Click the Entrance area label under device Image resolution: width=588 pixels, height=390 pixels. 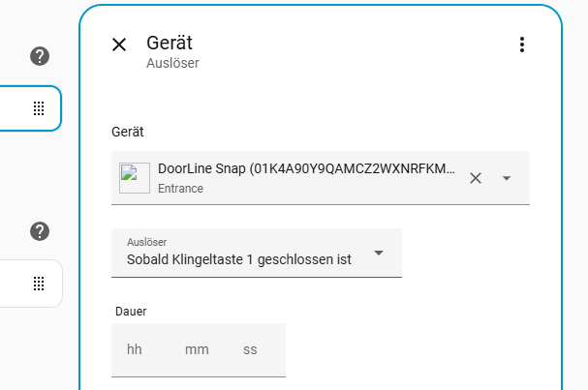[x=180, y=189]
